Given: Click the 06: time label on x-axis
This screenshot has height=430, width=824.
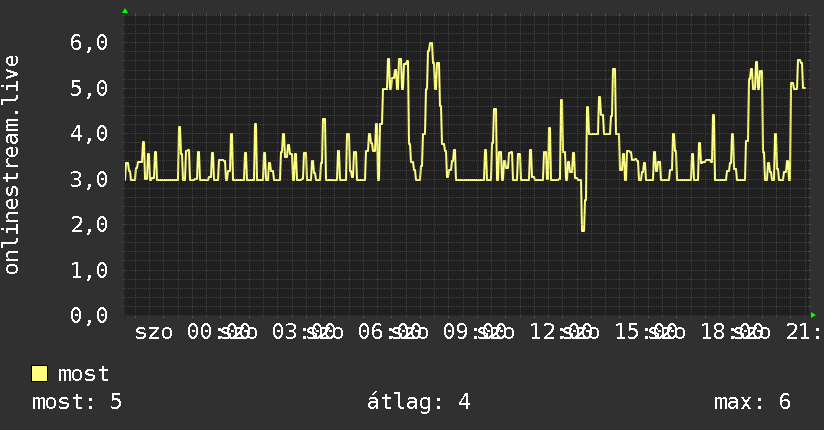Looking at the screenshot, I should (373, 332).
